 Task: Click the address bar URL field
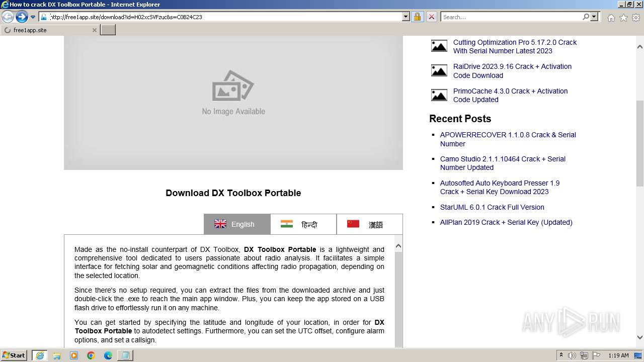225,17
